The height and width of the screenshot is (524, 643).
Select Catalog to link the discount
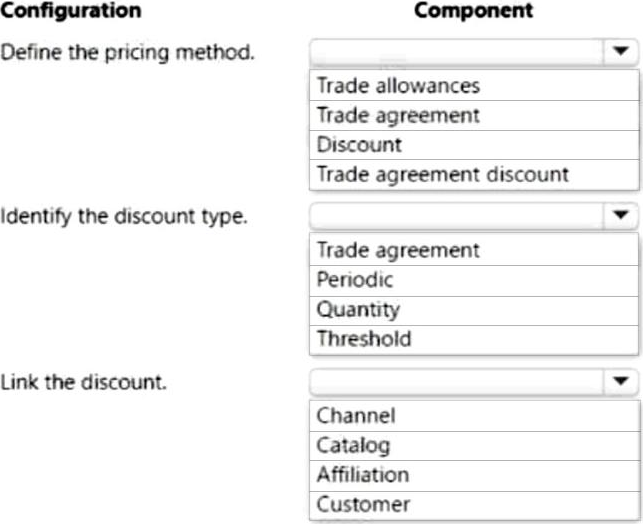pyautogui.click(x=352, y=445)
